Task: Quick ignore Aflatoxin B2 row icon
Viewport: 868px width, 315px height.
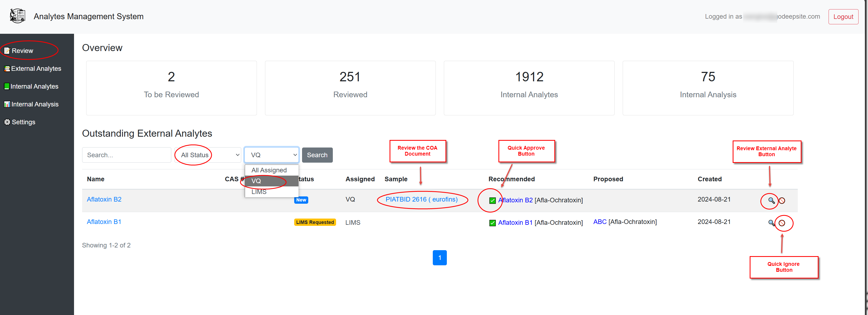Action: tap(782, 201)
